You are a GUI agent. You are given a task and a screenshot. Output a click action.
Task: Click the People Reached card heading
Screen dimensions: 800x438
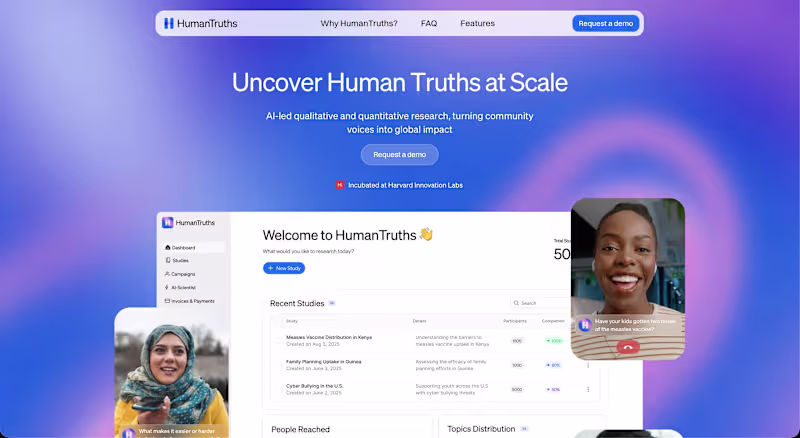point(301,429)
